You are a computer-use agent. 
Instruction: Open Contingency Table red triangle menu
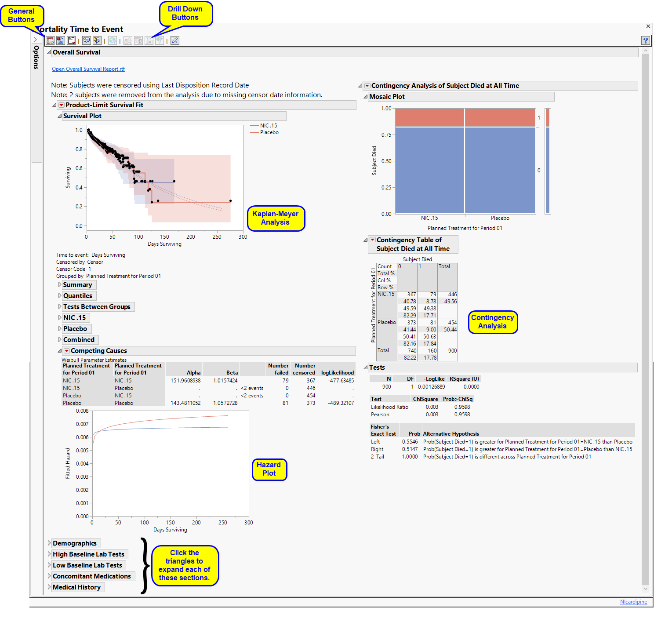[x=373, y=240]
